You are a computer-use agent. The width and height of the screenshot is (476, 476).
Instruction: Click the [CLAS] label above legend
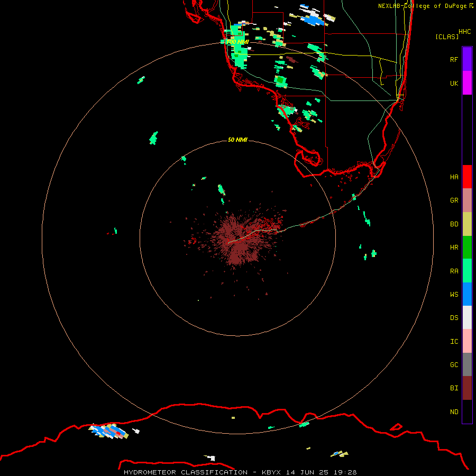point(447,36)
